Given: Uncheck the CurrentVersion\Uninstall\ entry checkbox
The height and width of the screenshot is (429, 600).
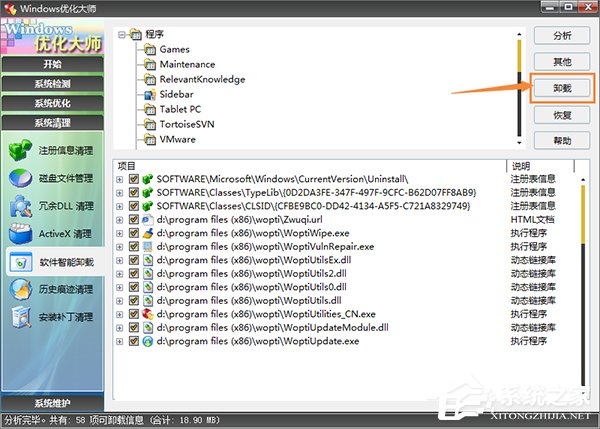Looking at the screenshot, I should pyautogui.click(x=134, y=179).
